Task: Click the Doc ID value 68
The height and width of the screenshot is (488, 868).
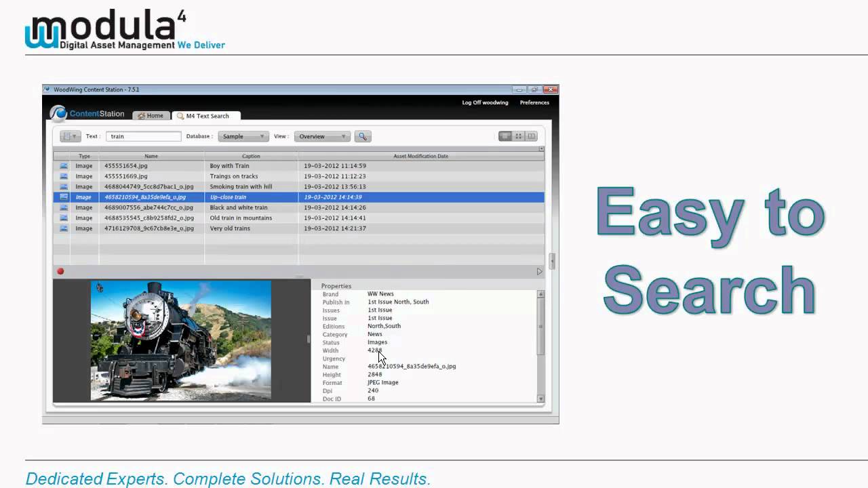Action: point(371,399)
